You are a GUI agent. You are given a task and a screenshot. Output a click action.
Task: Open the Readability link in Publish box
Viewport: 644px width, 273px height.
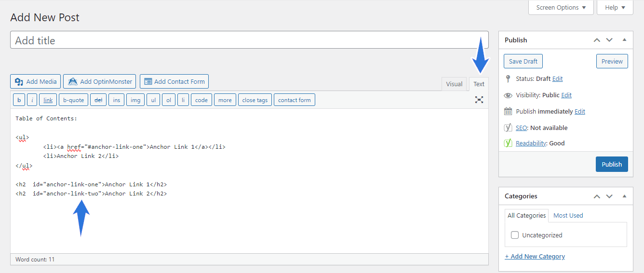tap(531, 143)
